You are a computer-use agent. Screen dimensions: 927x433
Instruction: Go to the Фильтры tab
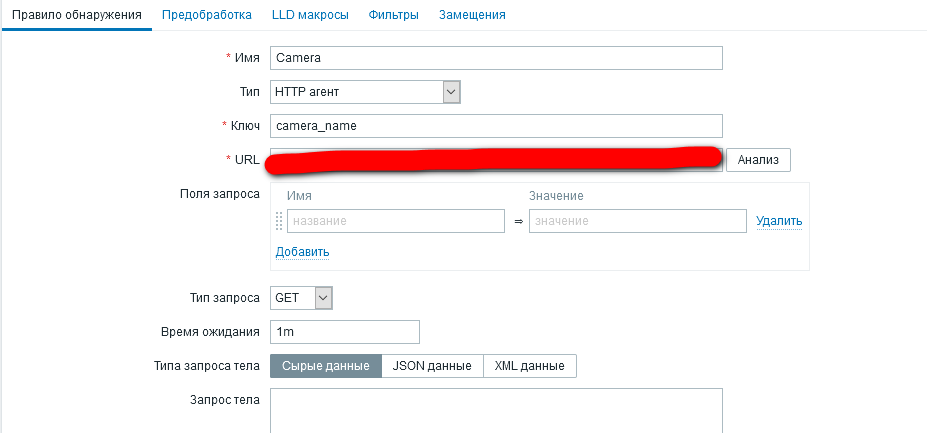[x=393, y=15]
